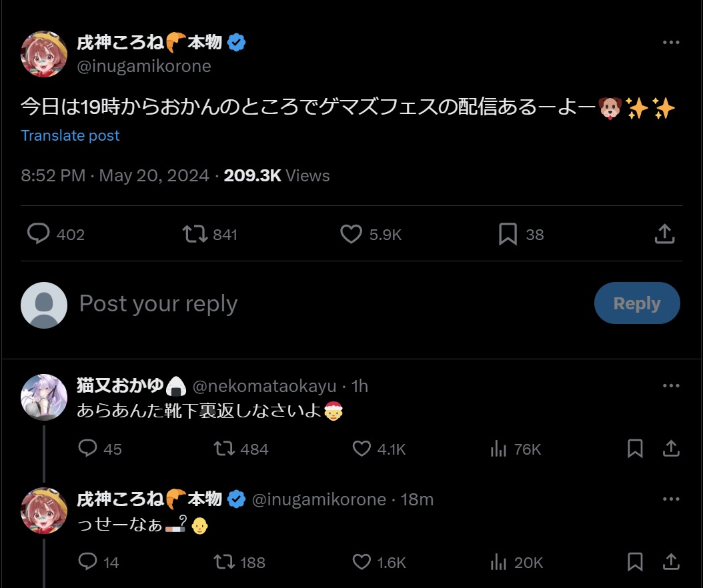Open more options on nekomataokayu's reply

pos(670,386)
